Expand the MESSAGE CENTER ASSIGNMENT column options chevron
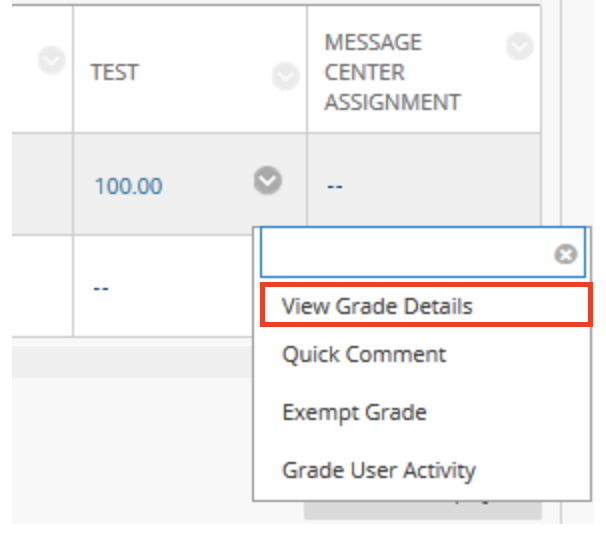This screenshot has width=606, height=546. pyautogui.click(x=519, y=46)
